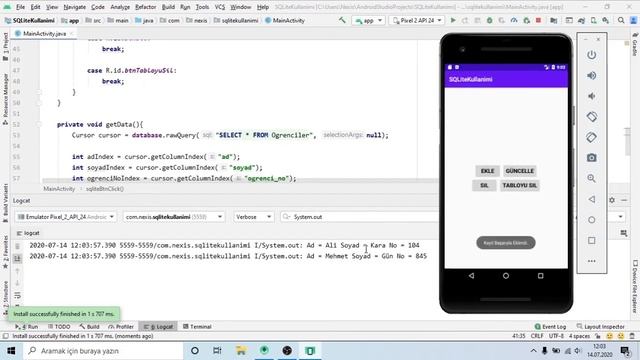Click emulator sidebar Home circle
The height and width of the screenshot is (360, 640).
pyautogui.click(x=591, y=220)
